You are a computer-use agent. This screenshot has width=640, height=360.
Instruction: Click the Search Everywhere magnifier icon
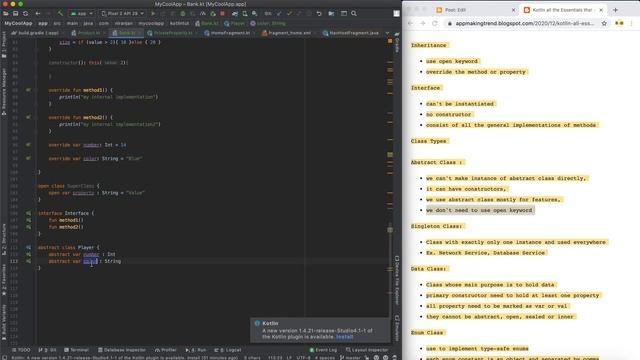click(354, 13)
